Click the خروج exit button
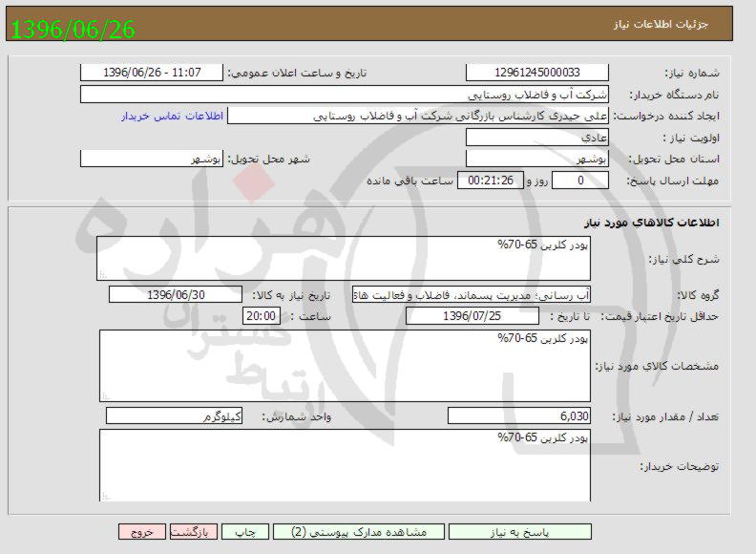Image resolution: width=756 pixels, height=554 pixels. pos(142,532)
